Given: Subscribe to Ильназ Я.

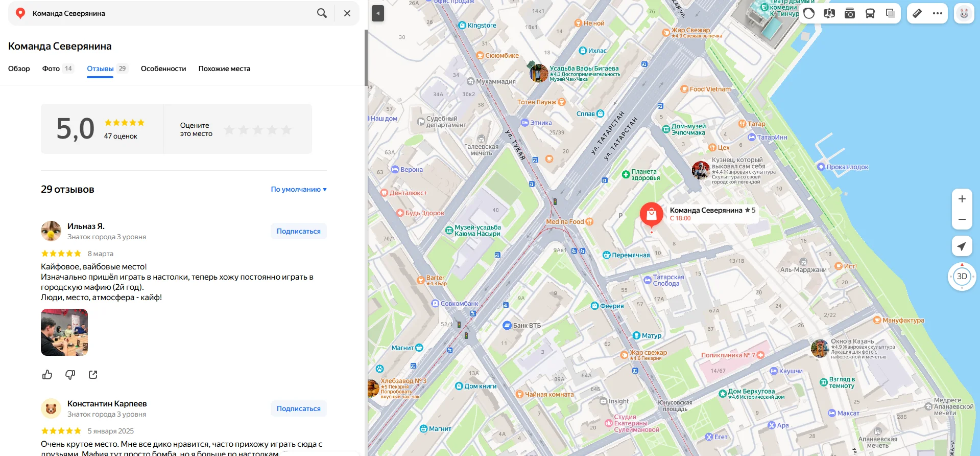Looking at the screenshot, I should pyautogui.click(x=299, y=231).
